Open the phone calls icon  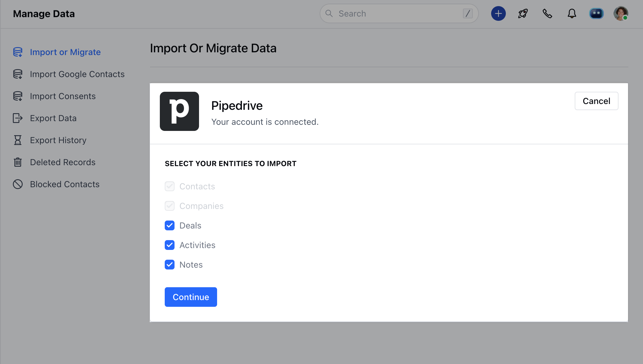(547, 13)
